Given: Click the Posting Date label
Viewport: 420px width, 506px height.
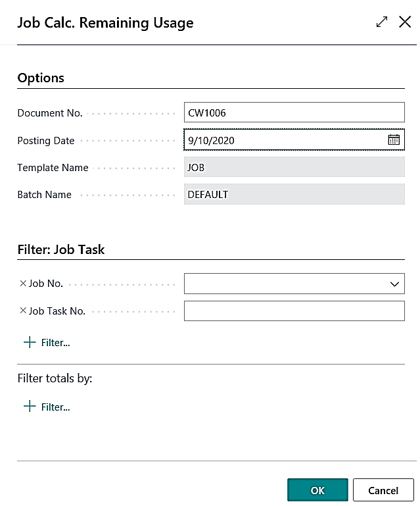Looking at the screenshot, I should [x=46, y=141].
